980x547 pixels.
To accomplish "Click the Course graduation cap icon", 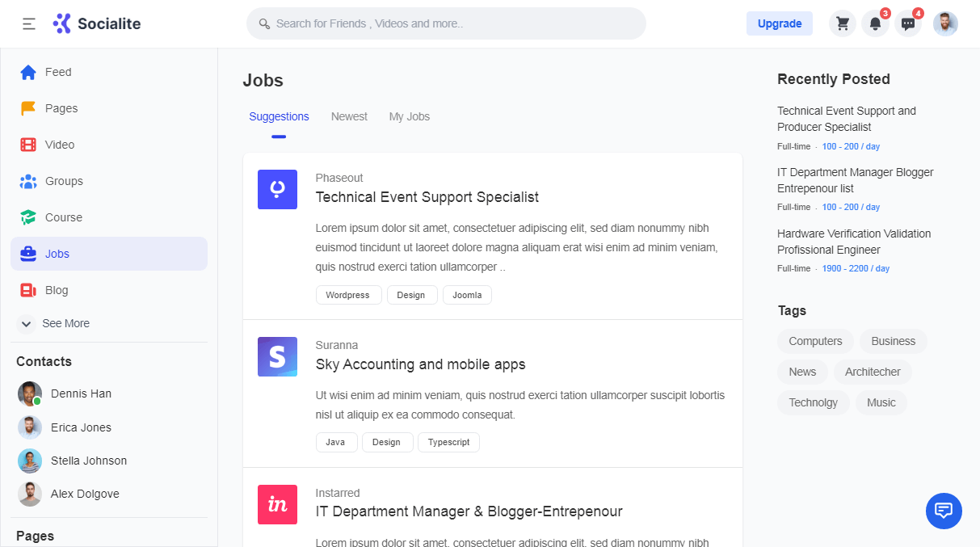I will [x=28, y=217].
